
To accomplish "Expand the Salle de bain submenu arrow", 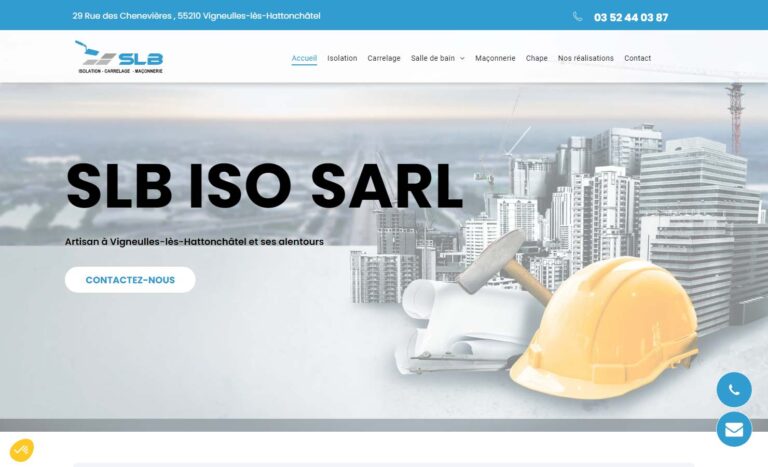I will (462, 58).
